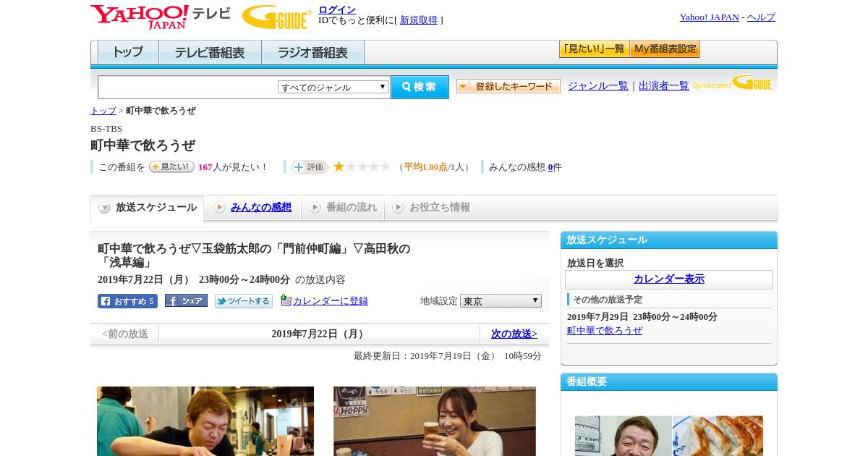Go to Yahoo! JAPAN link
Image resolution: width=868 pixels, height=456 pixels.
(709, 17)
